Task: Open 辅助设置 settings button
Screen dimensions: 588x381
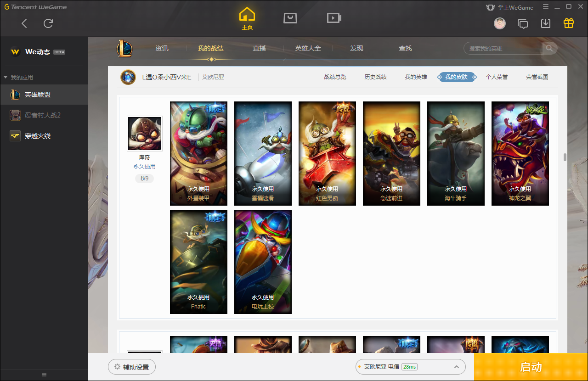Action: pyautogui.click(x=132, y=367)
